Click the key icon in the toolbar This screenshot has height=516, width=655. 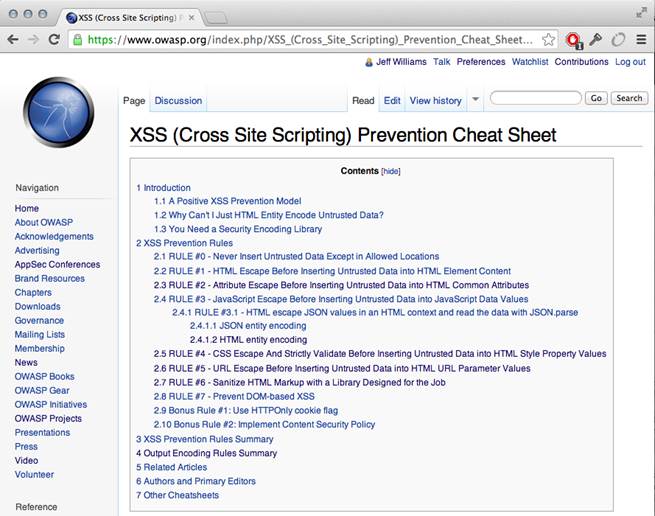(x=595, y=40)
